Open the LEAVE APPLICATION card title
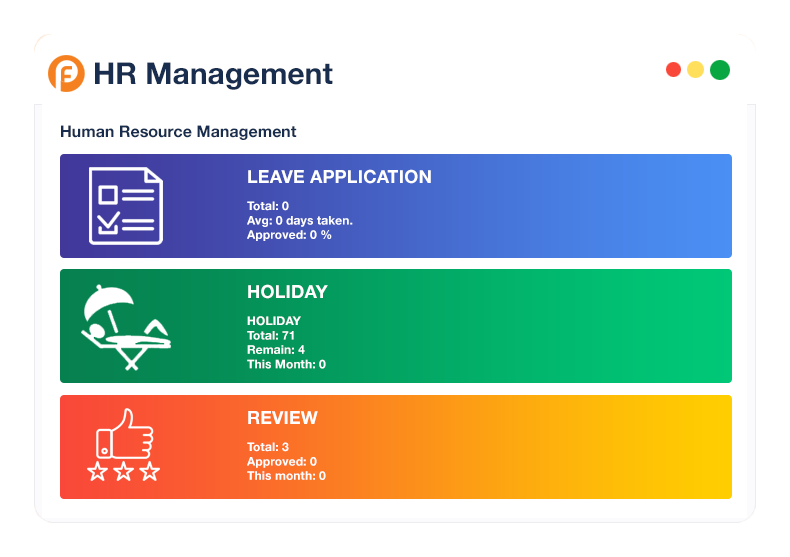The height and width of the screenshot is (557, 790). pos(339,177)
